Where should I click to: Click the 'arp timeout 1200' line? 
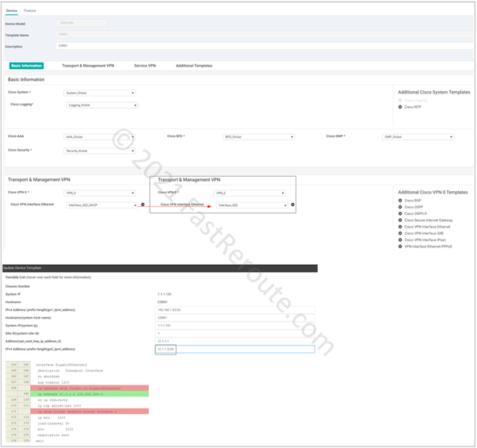pos(53,382)
